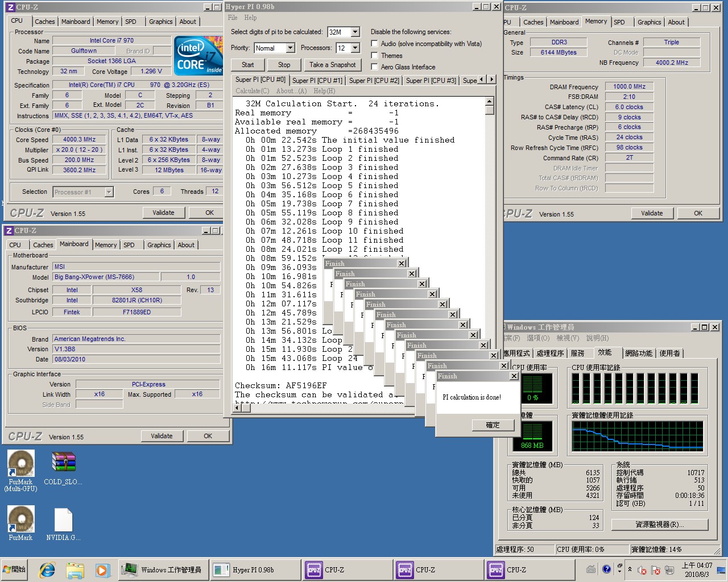728x582 pixels.
Task: Switch to Windows 工作管理員 taskbar button
Action: point(164,569)
